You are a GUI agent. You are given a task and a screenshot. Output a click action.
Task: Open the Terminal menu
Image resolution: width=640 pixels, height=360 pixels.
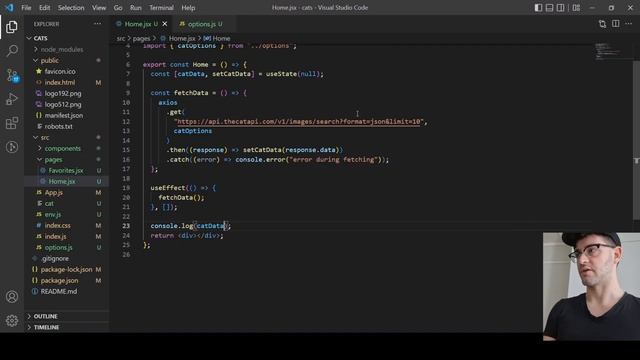(x=161, y=8)
